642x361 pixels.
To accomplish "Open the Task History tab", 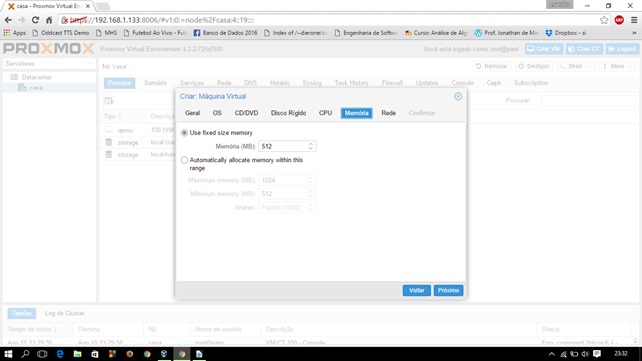I will click(351, 83).
